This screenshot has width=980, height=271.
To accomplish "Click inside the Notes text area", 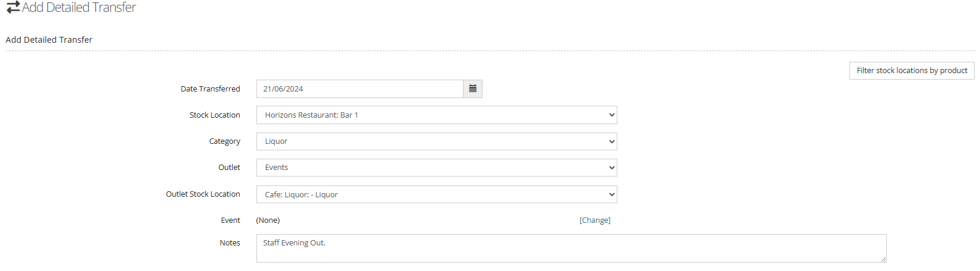I will pos(571,248).
